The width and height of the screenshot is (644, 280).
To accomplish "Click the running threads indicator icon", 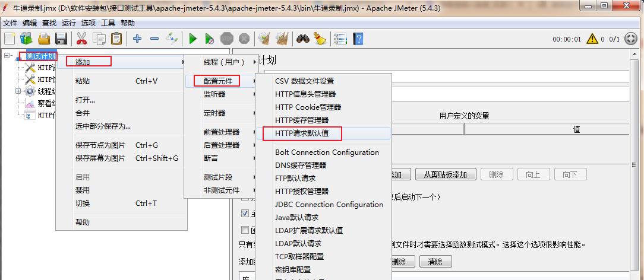I will pos(630,39).
